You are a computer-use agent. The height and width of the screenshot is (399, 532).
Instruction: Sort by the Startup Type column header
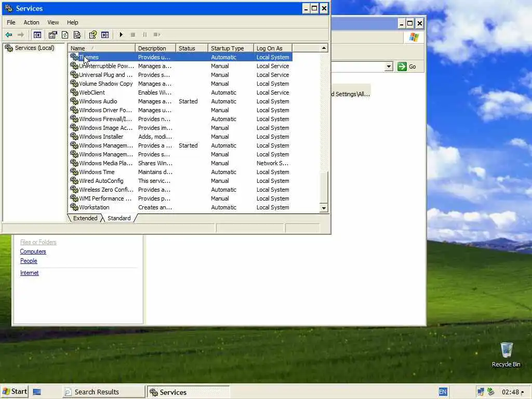(x=231, y=48)
